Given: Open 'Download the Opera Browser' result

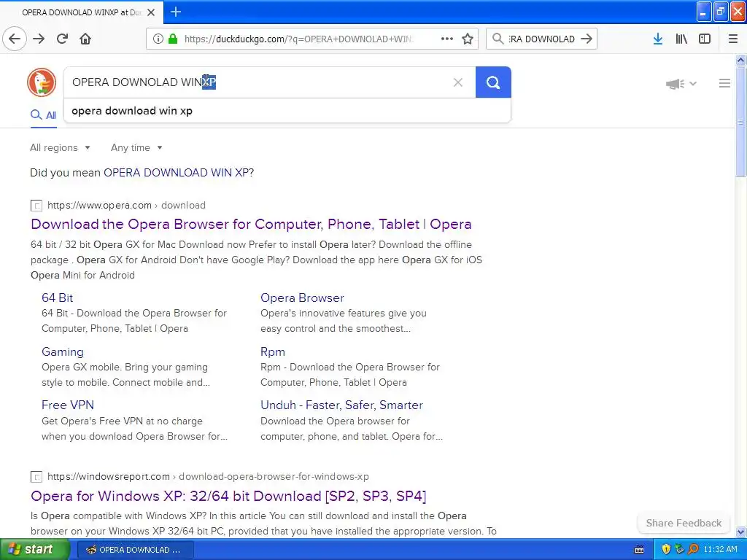Looking at the screenshot, I should tap(251, 224).
